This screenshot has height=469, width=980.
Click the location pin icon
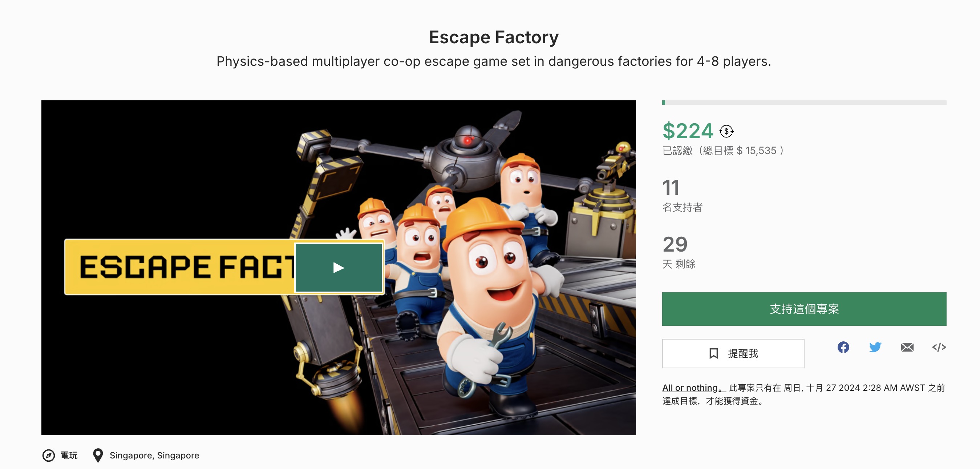tap(98, 455)
